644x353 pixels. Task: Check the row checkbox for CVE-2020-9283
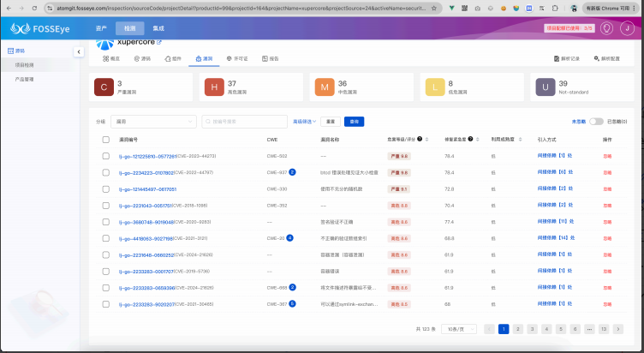(106, 222)
